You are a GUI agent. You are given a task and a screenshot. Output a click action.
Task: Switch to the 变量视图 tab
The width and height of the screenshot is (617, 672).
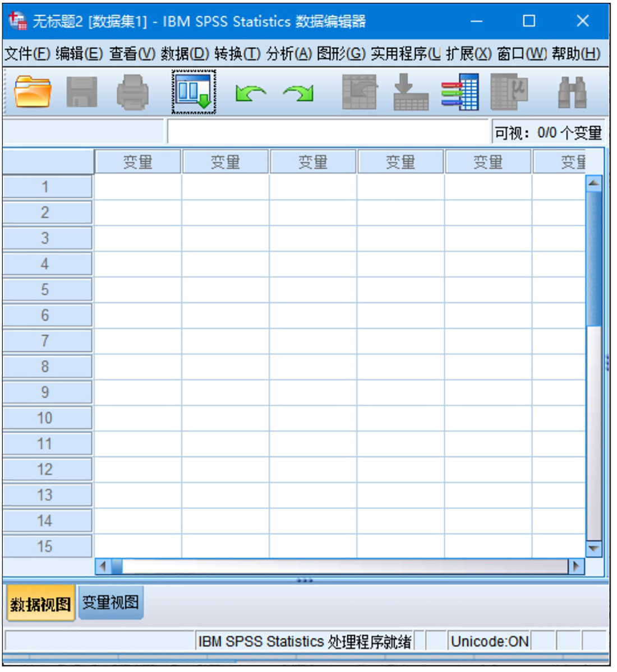[x=110, y=603]
